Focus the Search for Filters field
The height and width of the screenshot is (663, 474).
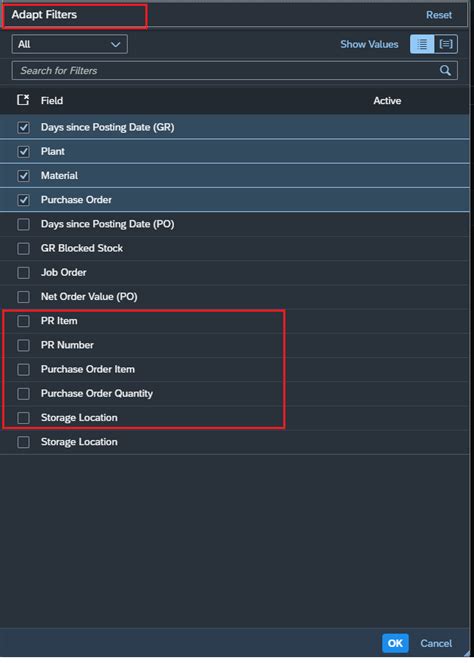click(235, 71)
